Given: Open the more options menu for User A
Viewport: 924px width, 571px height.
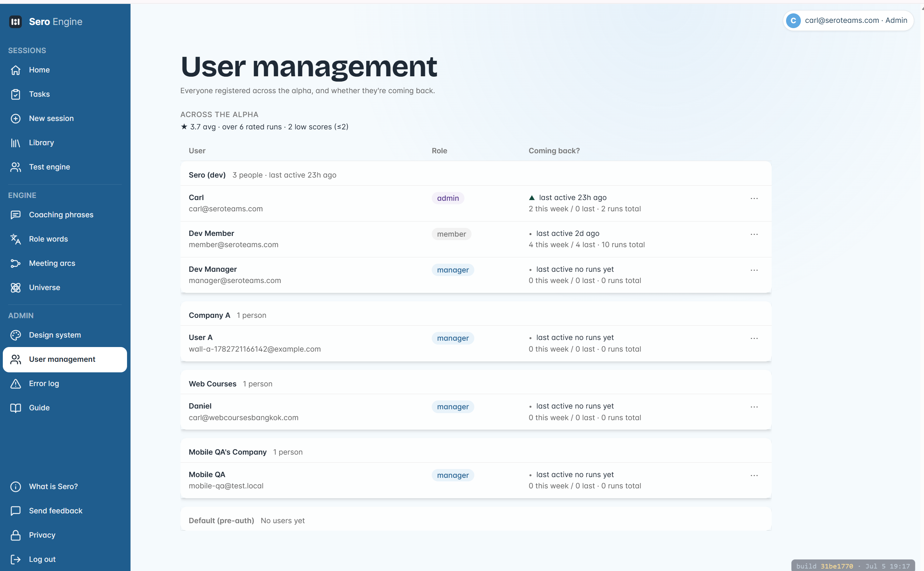Looking at the screenshot, I should pyautogui.click(x=754, y=338).
